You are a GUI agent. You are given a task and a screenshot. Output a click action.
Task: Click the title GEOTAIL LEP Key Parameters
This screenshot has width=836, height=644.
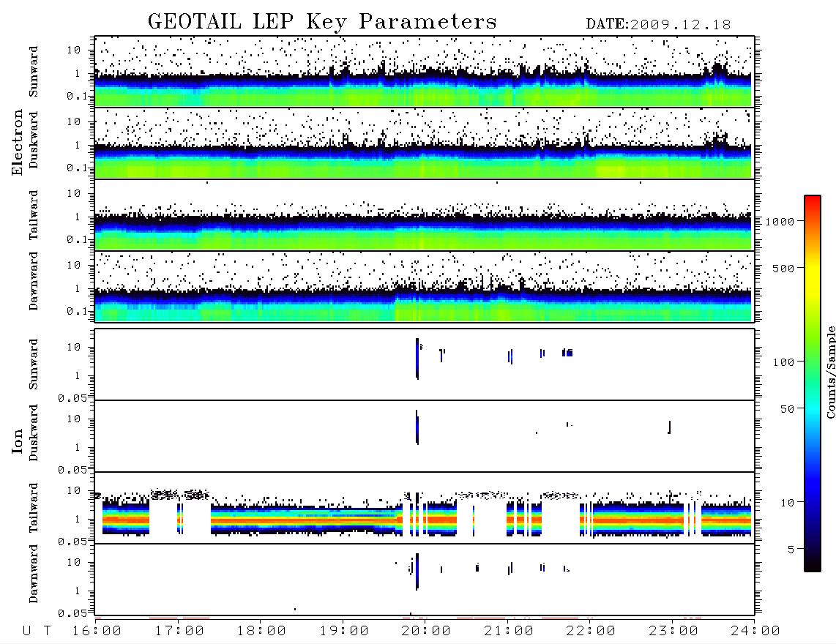pyautogui.click(x=322, y=23)
